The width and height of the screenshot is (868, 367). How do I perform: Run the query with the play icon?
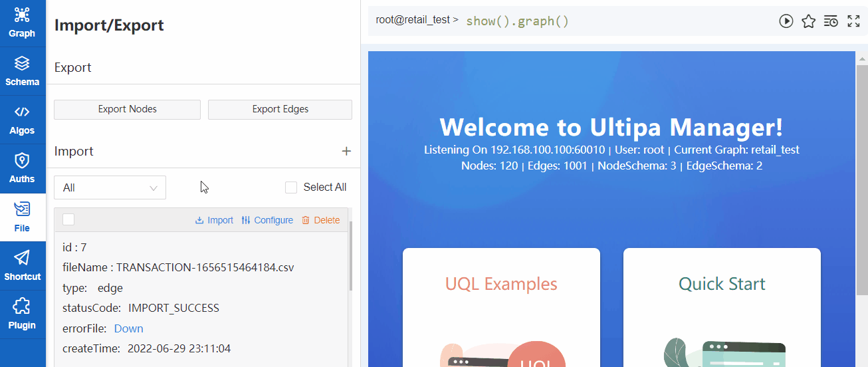point(786,21)
